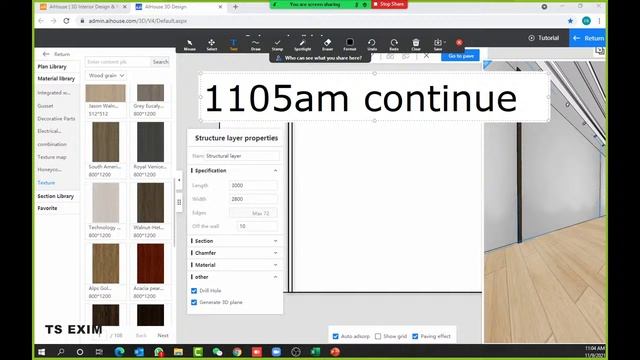Select the South American wood swatch
This screenshot has height=360, width=640.
(x=106, y=142)
